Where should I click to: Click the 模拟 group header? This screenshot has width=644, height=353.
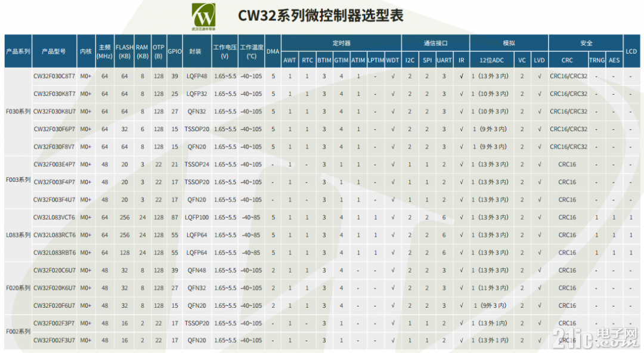coord(509,43)
